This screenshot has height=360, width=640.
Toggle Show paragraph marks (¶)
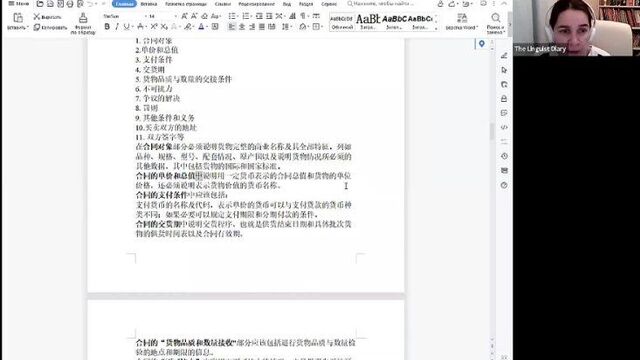point(303,16)
